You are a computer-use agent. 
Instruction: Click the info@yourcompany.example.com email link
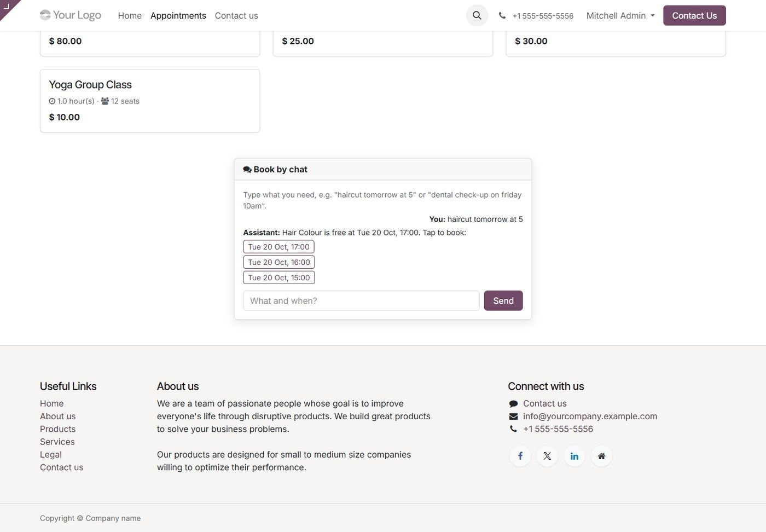click(590, 416)
